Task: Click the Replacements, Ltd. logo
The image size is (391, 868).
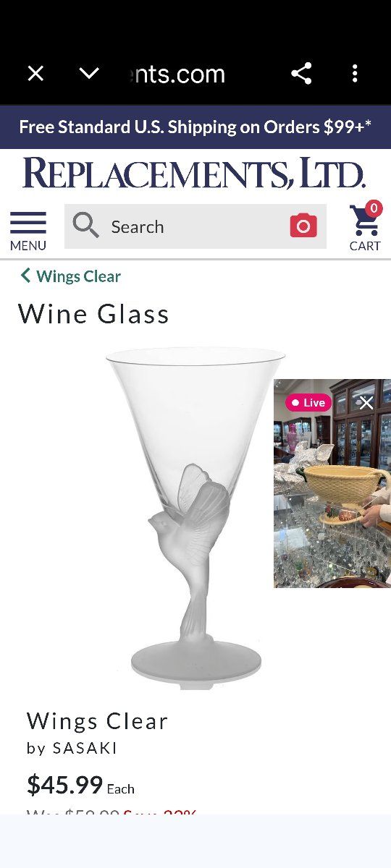Action: pyautogui.click(x=194, y=174)
